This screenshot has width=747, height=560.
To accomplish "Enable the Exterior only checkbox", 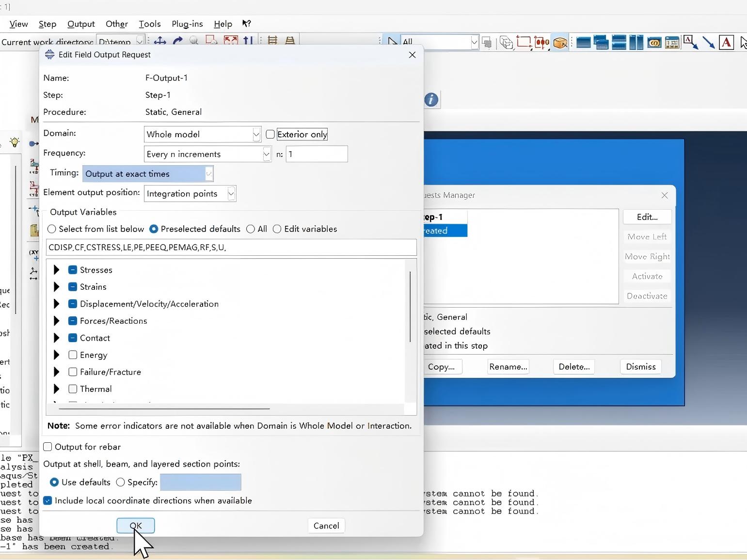I will point(270,134).
